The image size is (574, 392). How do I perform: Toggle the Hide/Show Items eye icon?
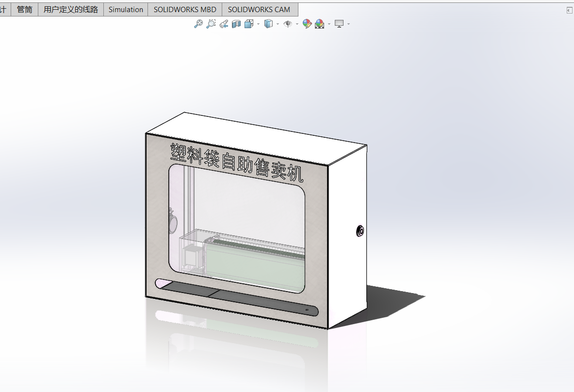288,24
